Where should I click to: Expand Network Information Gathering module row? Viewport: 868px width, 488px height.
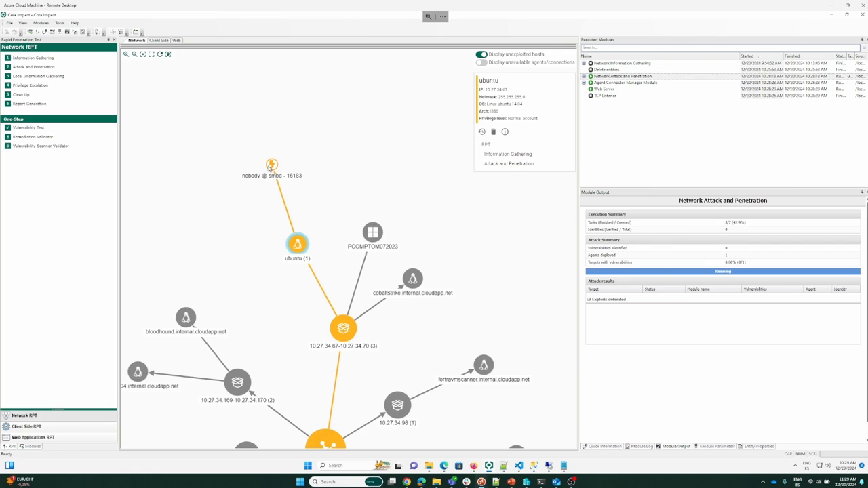tap(584, 63)
